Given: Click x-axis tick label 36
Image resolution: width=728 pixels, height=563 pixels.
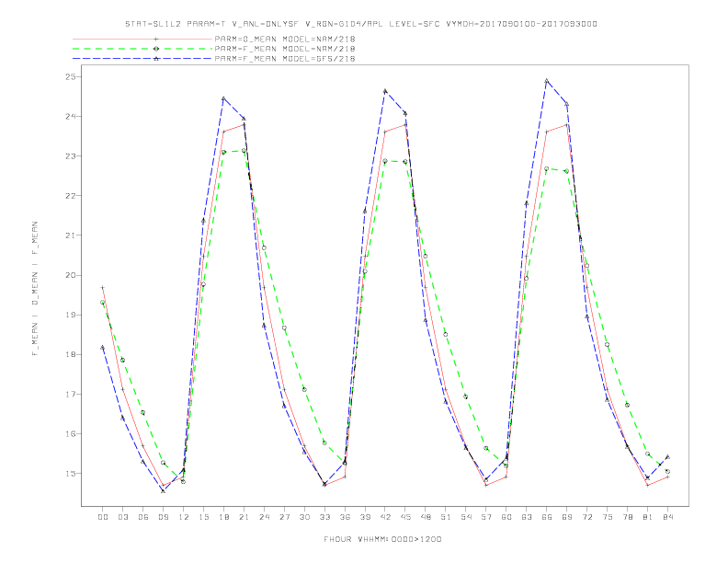Looking at the screenshot, I should point(345,517).
